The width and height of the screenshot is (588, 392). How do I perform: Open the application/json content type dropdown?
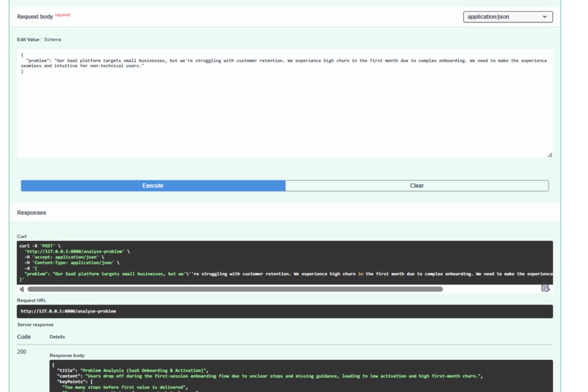point(508,17)
